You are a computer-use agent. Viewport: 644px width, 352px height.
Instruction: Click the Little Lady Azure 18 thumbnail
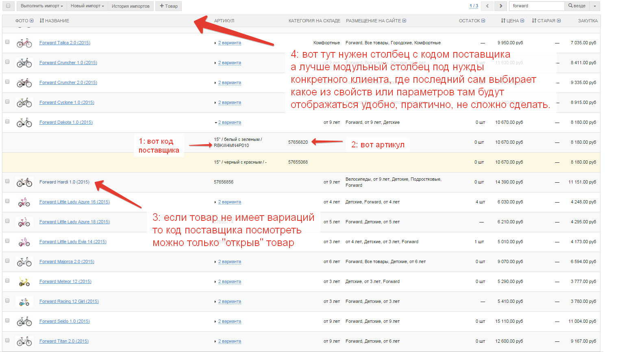tap(24, 222)
